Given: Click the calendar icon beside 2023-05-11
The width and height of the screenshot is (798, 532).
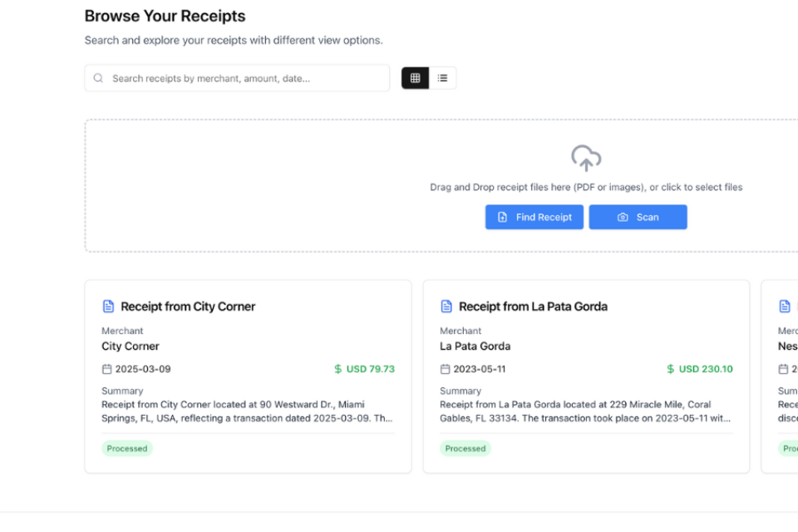Looking at the screenshot, I should [445, 369].
